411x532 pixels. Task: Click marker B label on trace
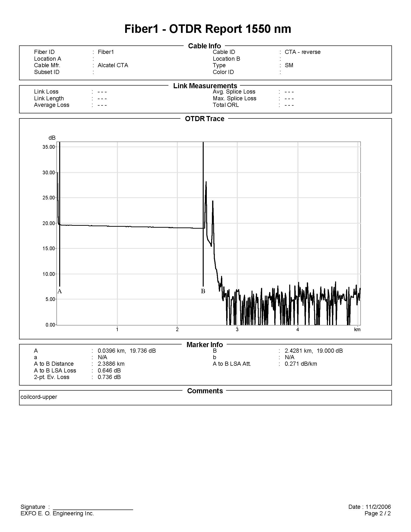[203, 291]
